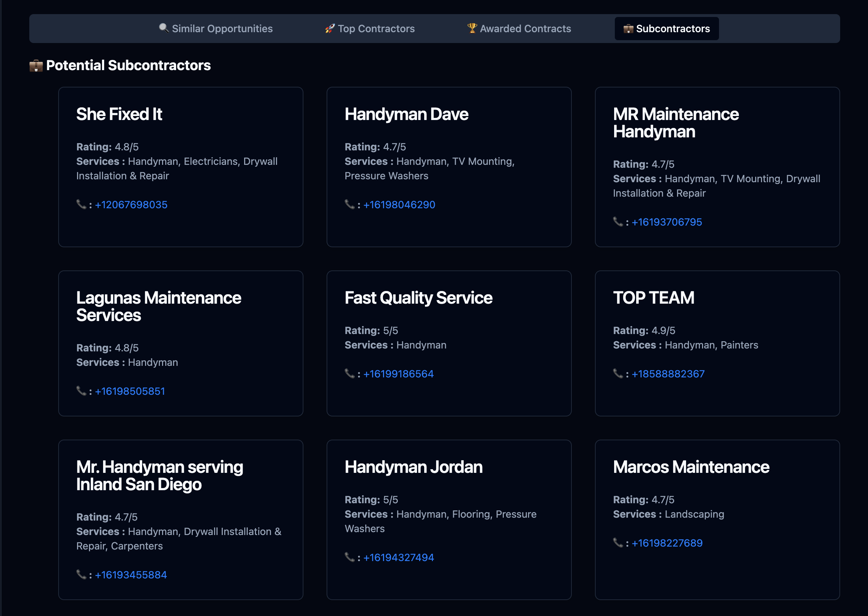Dial MR Maintenance Handyman number +16193706795

tap(667, 222)
